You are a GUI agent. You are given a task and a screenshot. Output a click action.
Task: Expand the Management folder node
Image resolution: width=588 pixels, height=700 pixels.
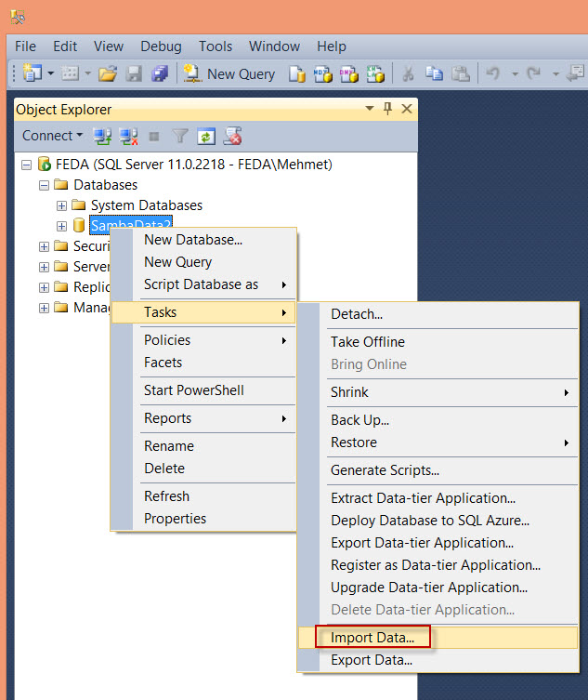[44, 308]
